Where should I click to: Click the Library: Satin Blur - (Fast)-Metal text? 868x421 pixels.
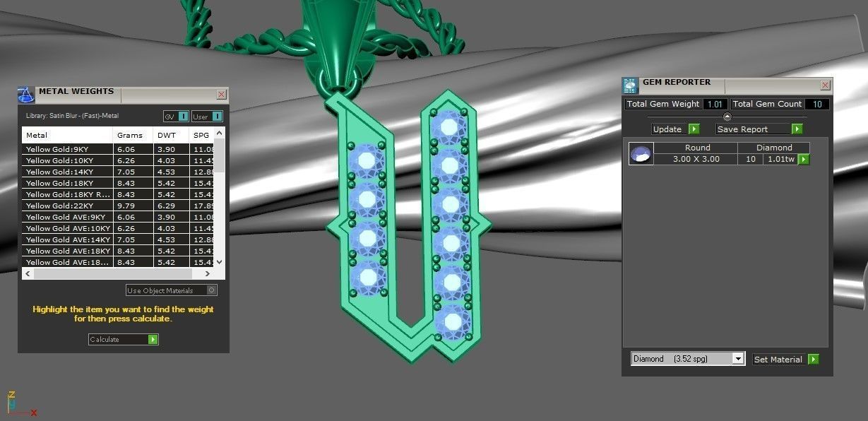click(x=72, y=116)
